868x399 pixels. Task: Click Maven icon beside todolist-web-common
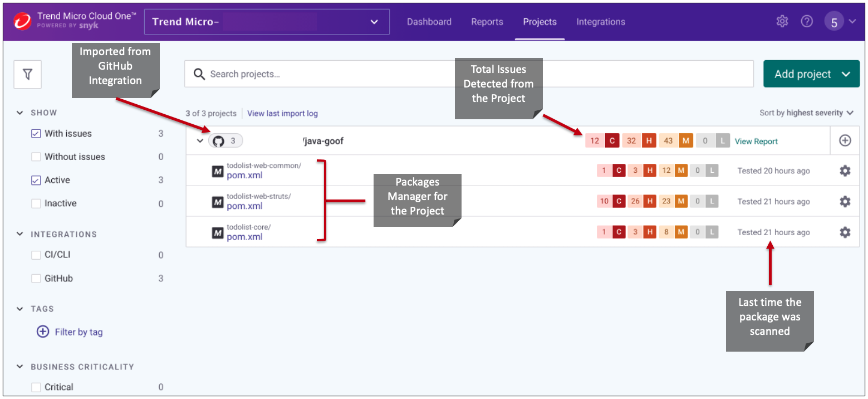(x=218, y=172)
